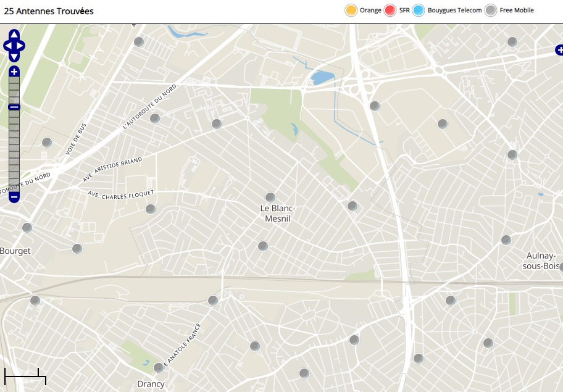Pan the map right with arrow control

pyautogui.click(x=22, y=46)
